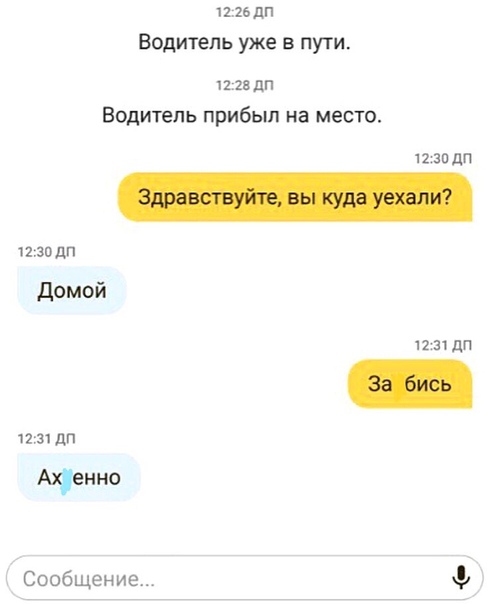Focus the Сообщение message input field

[x=245, y=578]
